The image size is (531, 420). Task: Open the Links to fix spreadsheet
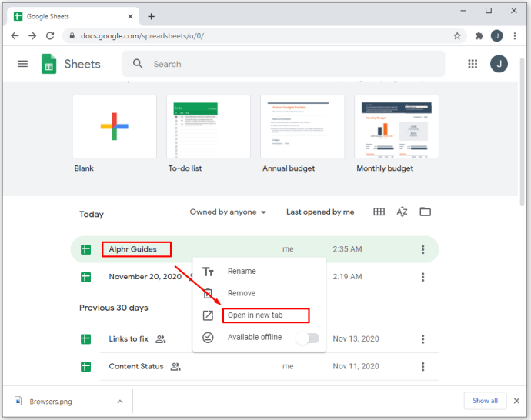pos(129,338)
